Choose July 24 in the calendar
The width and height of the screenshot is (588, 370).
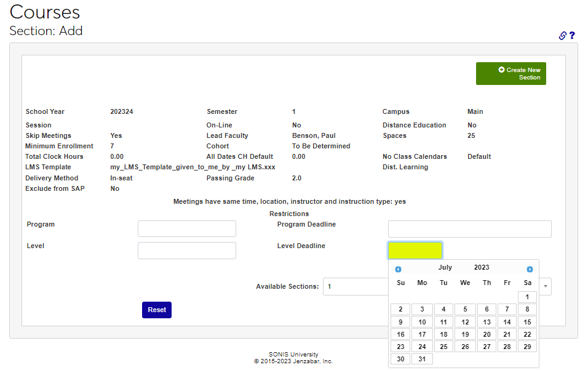click(422, 347)
